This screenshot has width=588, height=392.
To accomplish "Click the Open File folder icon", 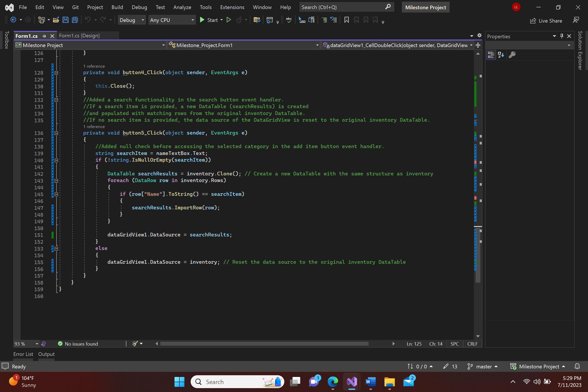I will click(x=56, y=20).
